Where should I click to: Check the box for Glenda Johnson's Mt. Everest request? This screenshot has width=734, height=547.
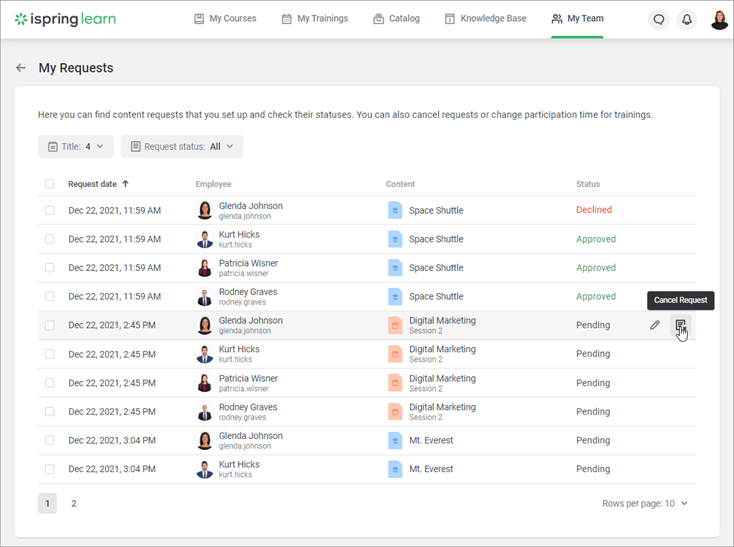click(50, 440)
